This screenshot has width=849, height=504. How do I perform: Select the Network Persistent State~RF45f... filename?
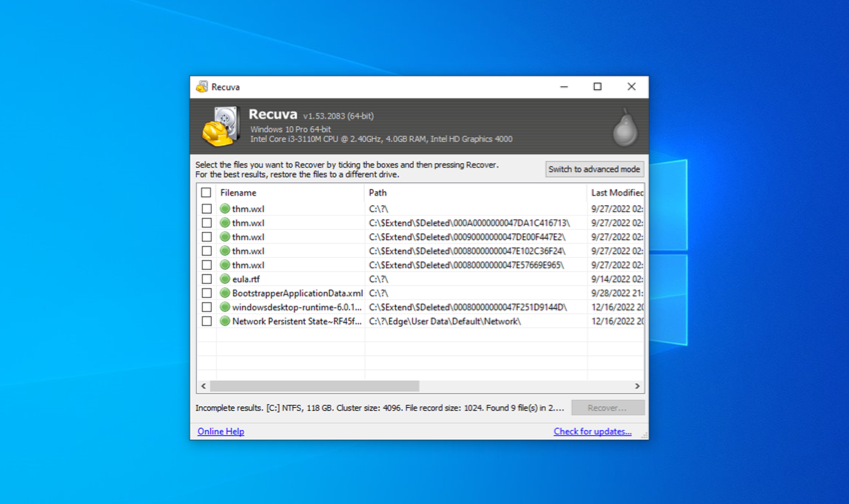click(297, 321)
